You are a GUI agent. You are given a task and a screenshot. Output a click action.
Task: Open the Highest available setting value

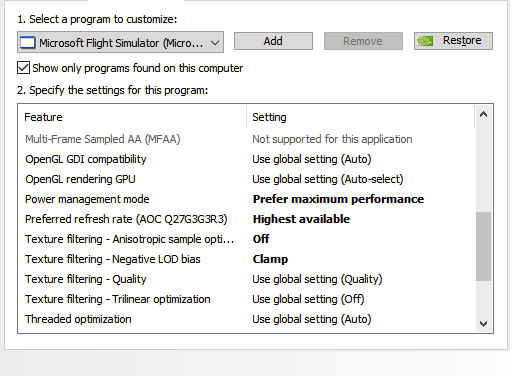(x=301, y=219)
